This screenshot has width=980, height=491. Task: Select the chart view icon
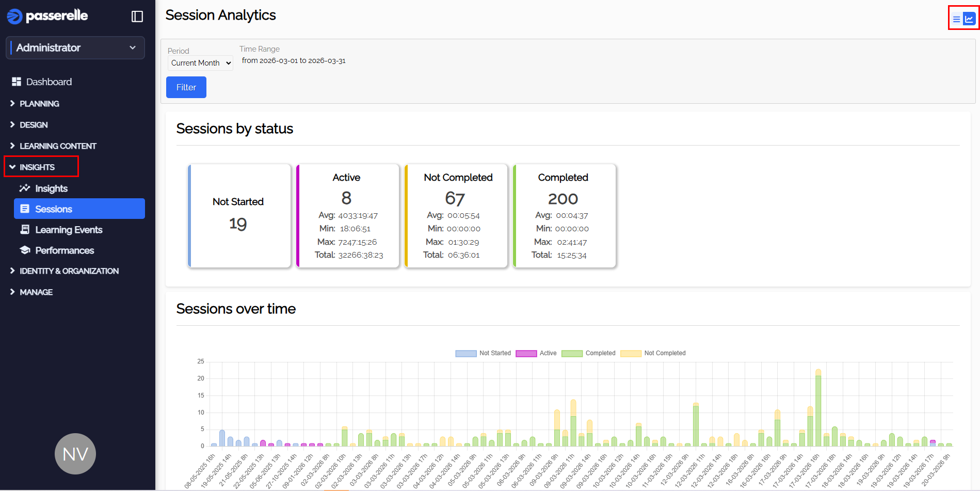coord(969,19)
